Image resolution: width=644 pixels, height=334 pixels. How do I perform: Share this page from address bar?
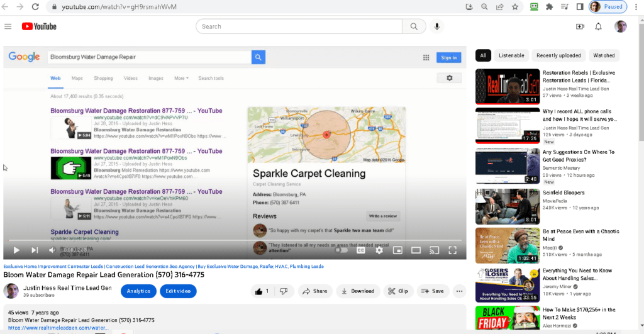point(500,6)
